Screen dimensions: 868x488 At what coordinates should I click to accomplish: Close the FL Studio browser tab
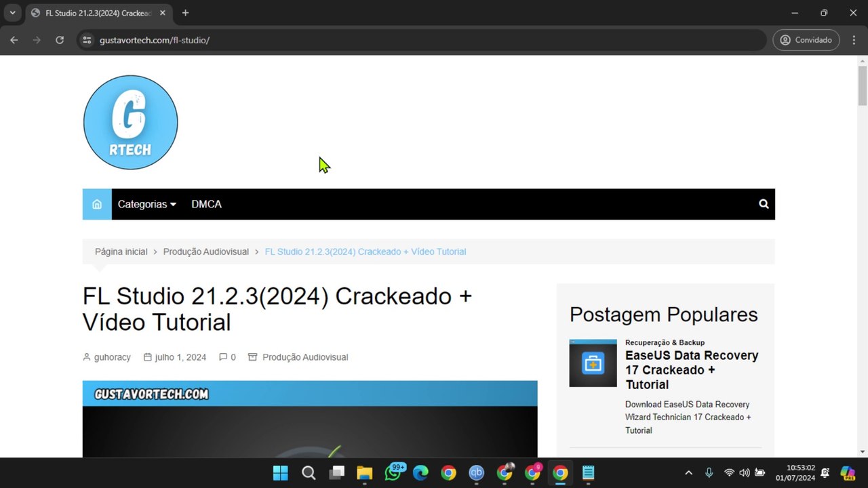point(163,13)
